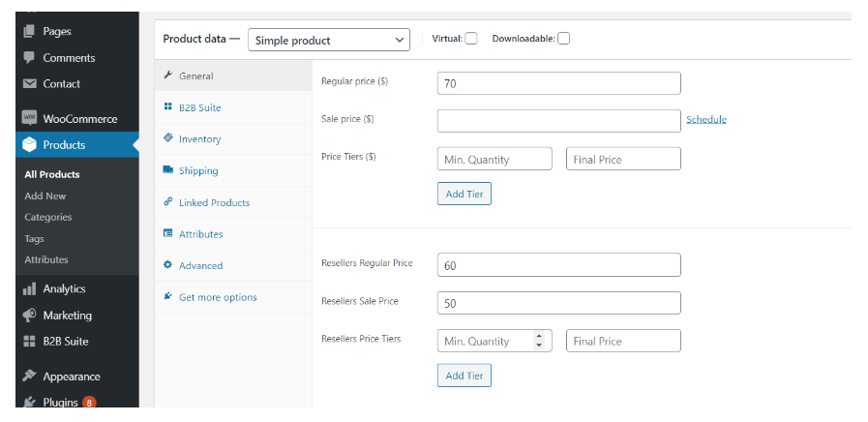868x422 pixels.
Task: Click the Inventory tab tag icon
Action: (167, 137)
